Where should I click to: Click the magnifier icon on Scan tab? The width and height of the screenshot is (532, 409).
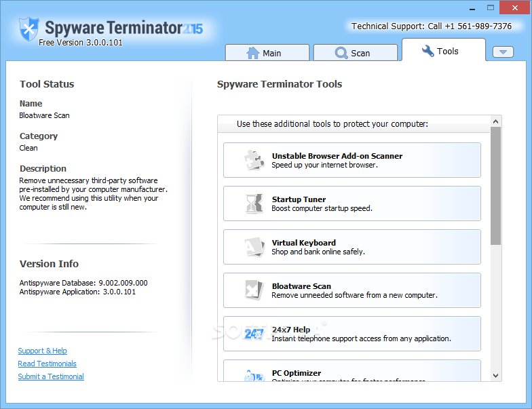[x=341, y=53]
